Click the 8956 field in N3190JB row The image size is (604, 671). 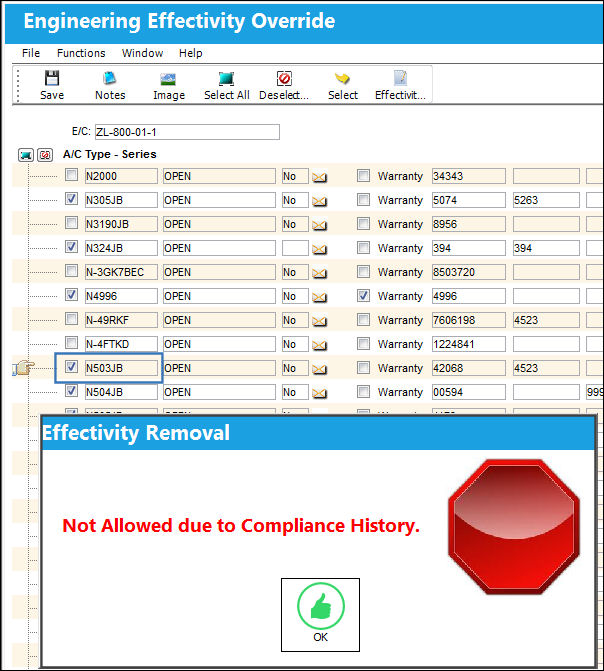pyautogui.click(x=468, y=224)
